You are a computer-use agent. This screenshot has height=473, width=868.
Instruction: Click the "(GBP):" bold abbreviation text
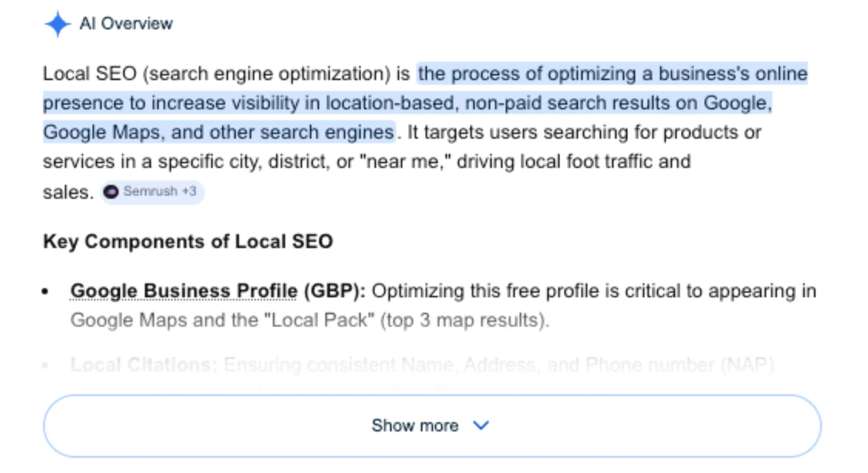coord(334,291)
